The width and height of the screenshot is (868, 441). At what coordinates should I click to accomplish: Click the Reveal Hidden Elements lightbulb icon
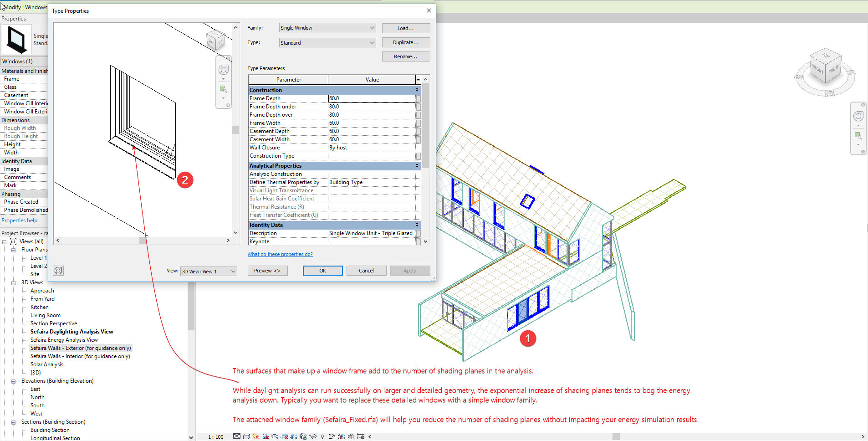point(322,436)
